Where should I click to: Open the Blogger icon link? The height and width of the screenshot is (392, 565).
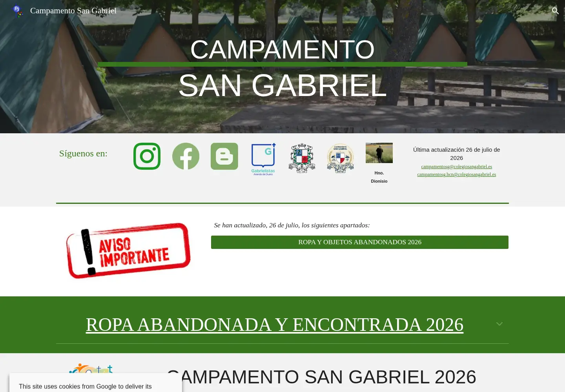click(x=224, y=156)
